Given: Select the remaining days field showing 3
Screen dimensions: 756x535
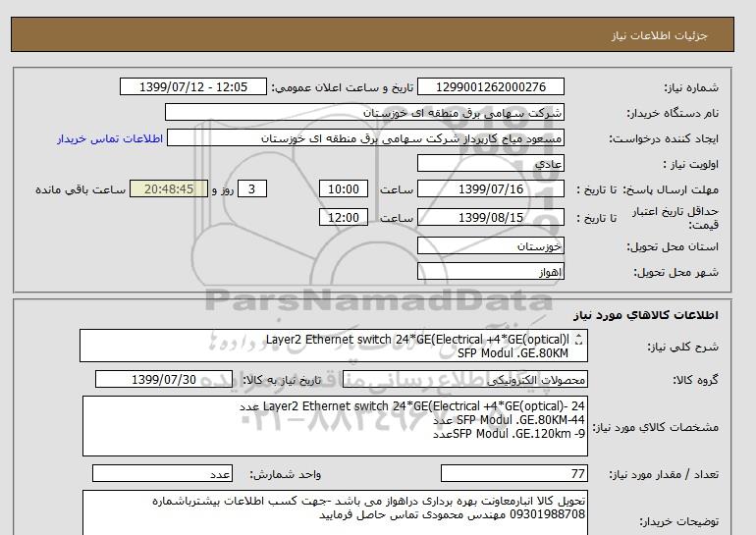Looking at the screenshot, I should point(253,189).
